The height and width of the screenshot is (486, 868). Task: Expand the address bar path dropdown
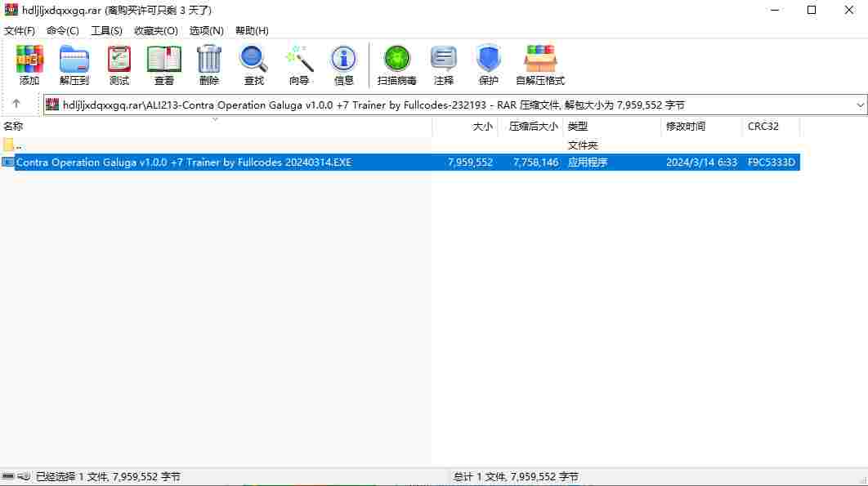coord(860,105)
